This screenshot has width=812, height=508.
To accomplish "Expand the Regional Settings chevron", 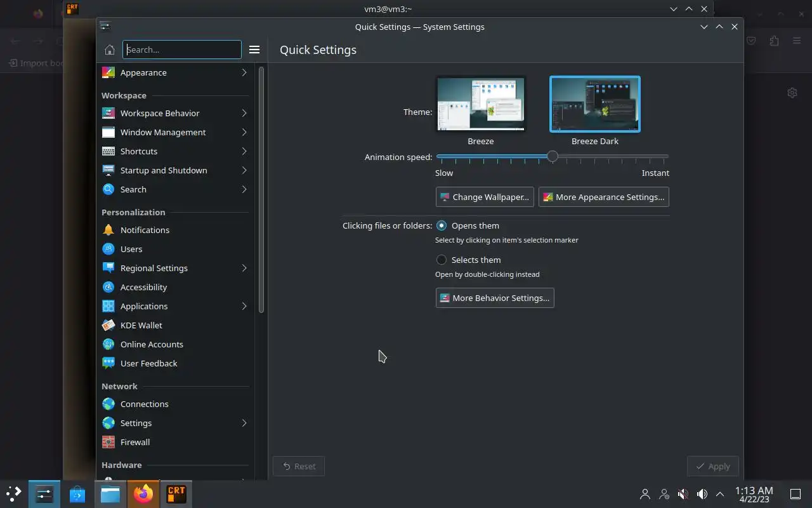I will pyautogui.click(x=244, y=268).
